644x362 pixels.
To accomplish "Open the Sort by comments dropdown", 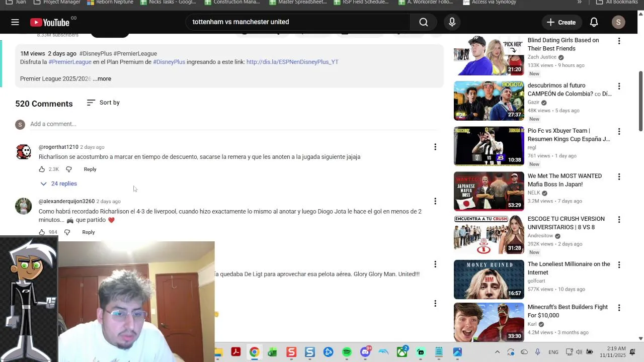I will point(103,103).
